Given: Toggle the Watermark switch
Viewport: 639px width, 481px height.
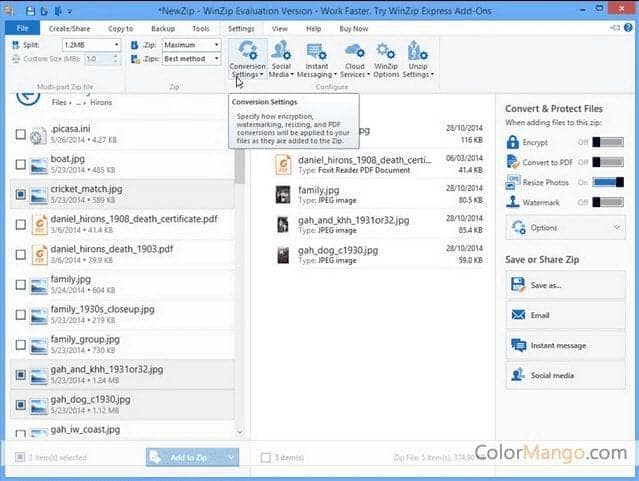Looking at the screenshot, I should (x=608, y=202).
